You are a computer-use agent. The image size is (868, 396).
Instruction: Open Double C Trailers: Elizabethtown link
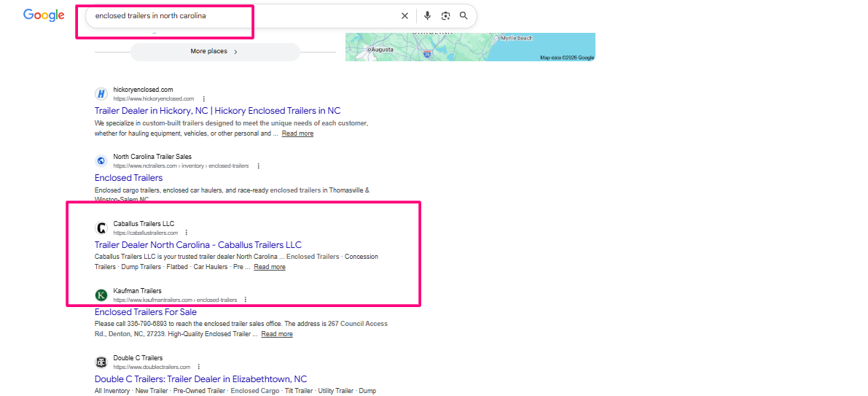tap(201, 379)
